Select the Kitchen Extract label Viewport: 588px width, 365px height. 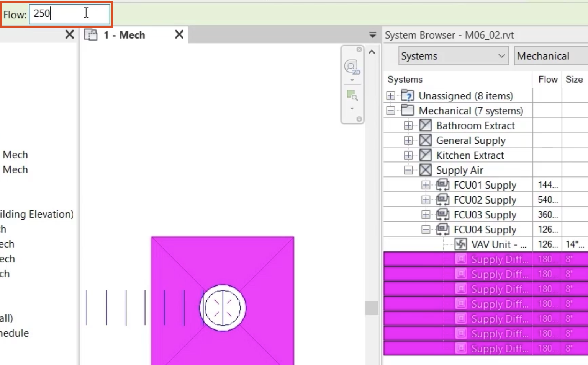pyautogui.click(x=470, y=155)
